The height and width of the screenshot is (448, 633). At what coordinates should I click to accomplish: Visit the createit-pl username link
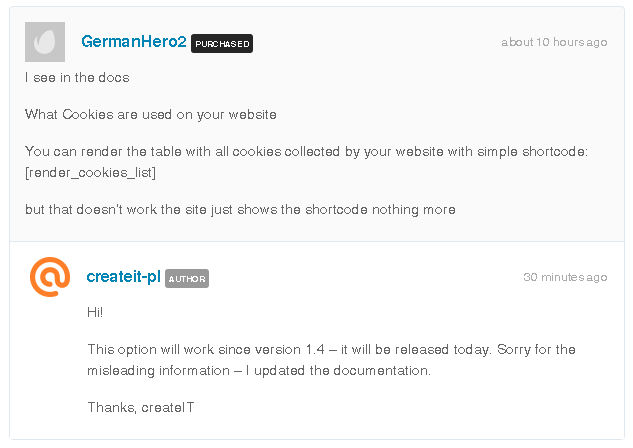[124, 277]
